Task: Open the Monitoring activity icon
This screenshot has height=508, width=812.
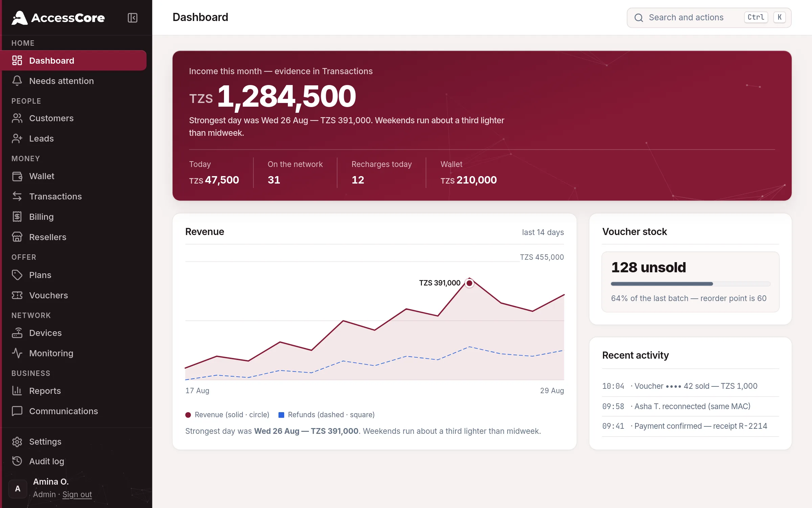Action: pyautogui.click(x=17, y=353)
